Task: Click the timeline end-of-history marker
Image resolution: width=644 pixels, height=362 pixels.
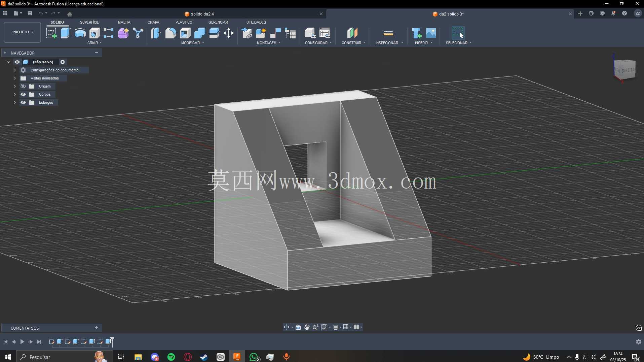Action: (112, 341)
